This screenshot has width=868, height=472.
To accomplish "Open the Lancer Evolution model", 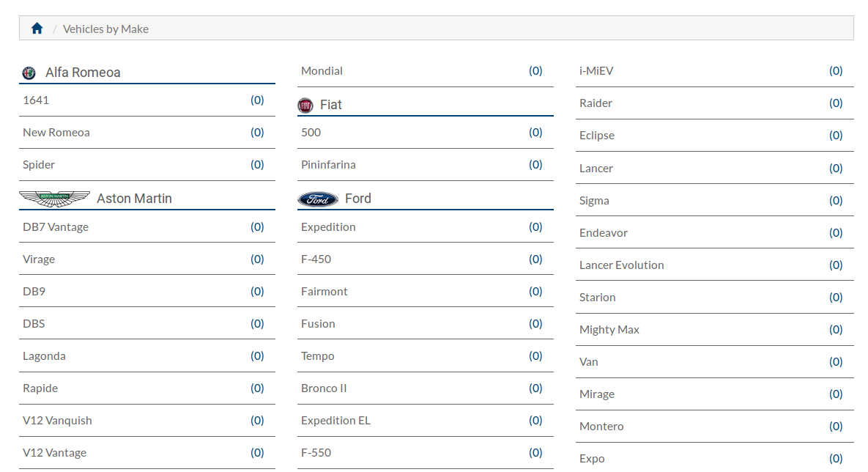I will [x=621, y=265].
